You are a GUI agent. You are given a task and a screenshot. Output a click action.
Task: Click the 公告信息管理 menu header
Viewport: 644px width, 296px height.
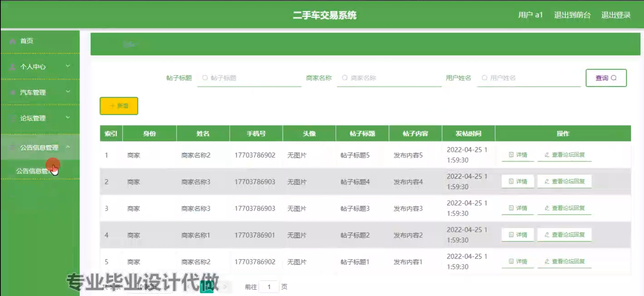40,147
